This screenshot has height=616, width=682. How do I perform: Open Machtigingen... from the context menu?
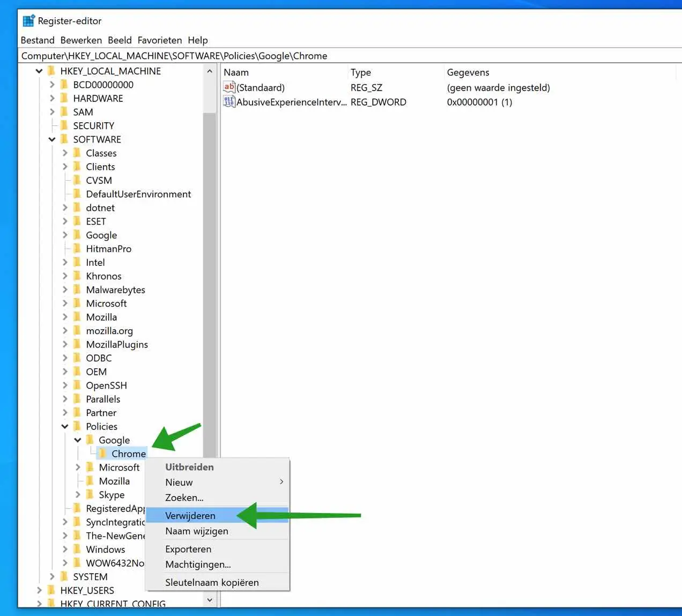(x=217, y=565)
